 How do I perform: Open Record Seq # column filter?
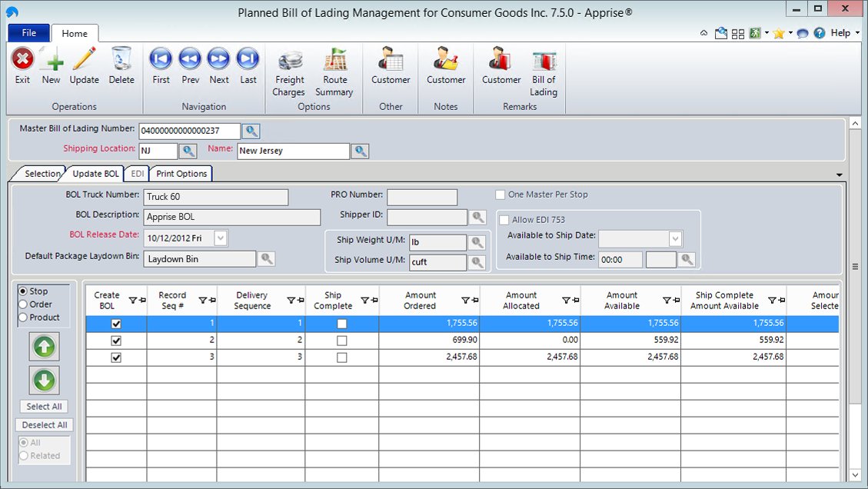pyautogui.click(x=203, y=300)
